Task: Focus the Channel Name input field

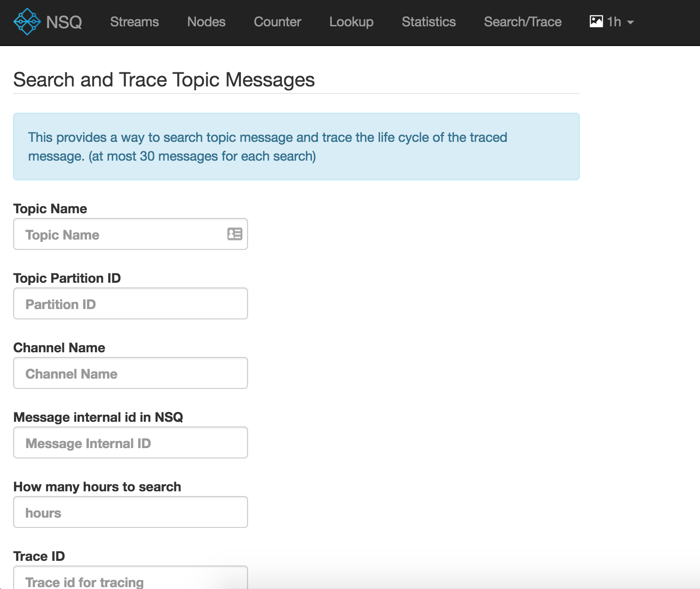Action: coord(131,373)
